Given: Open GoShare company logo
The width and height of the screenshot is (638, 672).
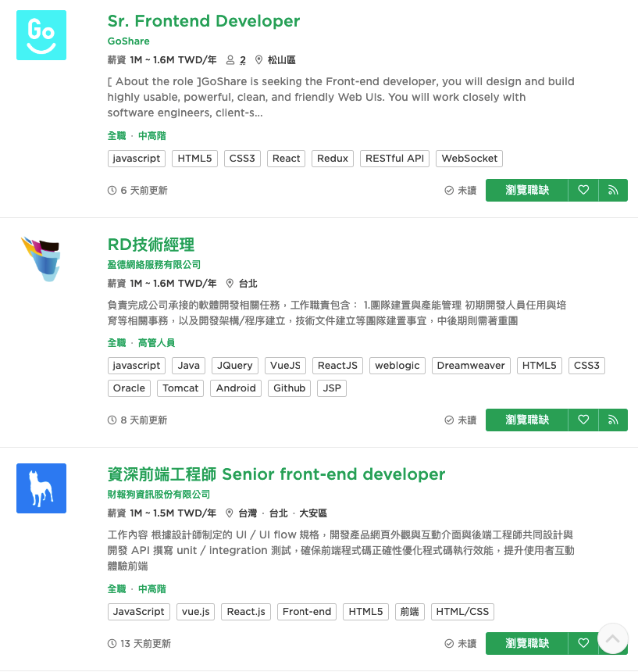Looking at the screenshot, I should pyautogui.click(x=41, y=35).
